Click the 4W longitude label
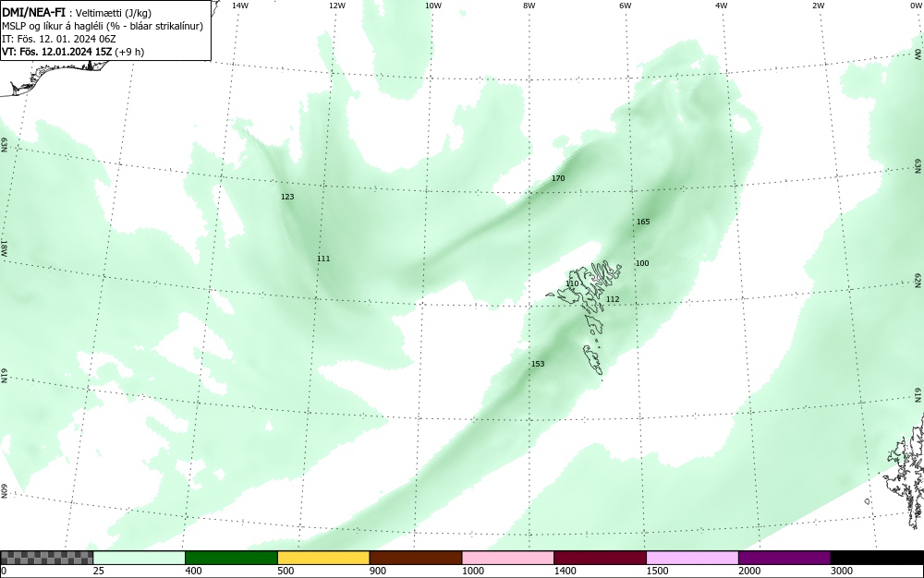924x578 pixels. [x=722, y=6]
